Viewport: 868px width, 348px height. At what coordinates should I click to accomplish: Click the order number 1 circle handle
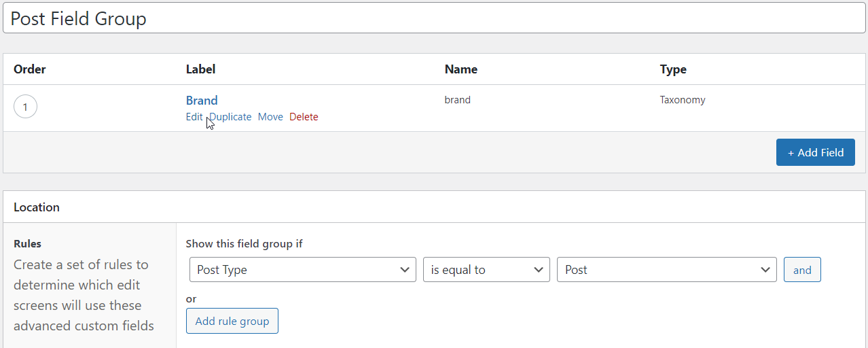(x=25, y=107)
